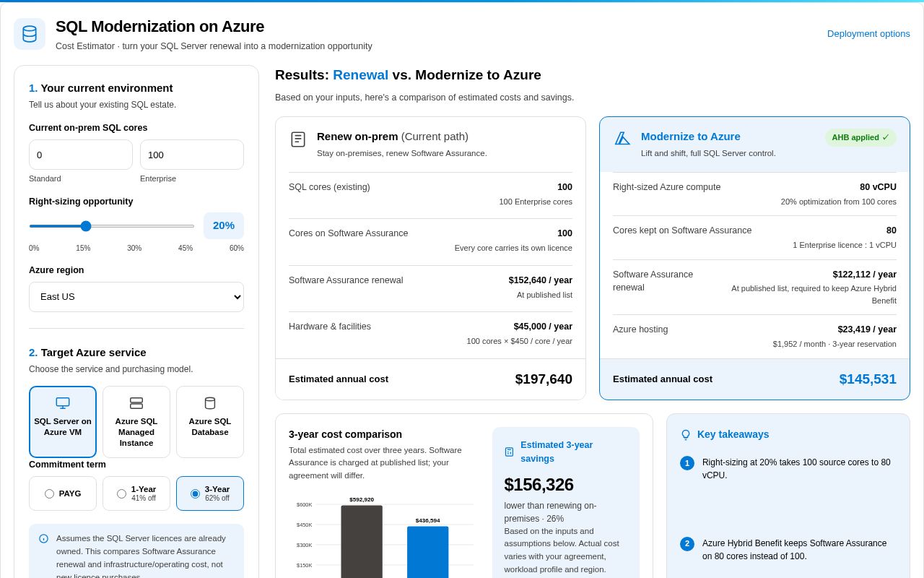Open the Azure region dropdown

coord(136,297)
